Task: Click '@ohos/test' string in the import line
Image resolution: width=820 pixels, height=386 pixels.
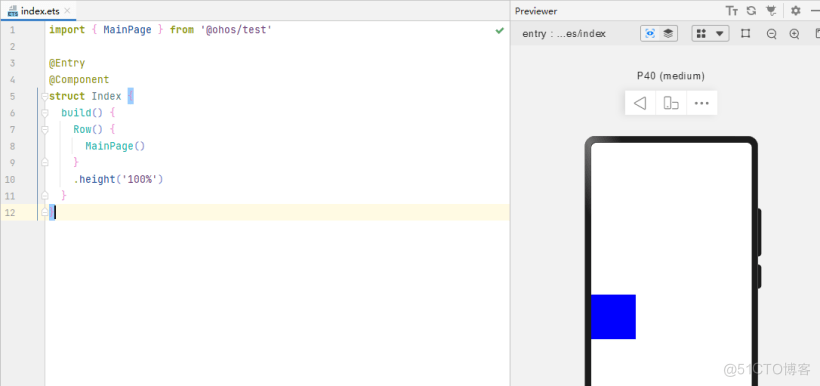Action: tap(236, 30)
